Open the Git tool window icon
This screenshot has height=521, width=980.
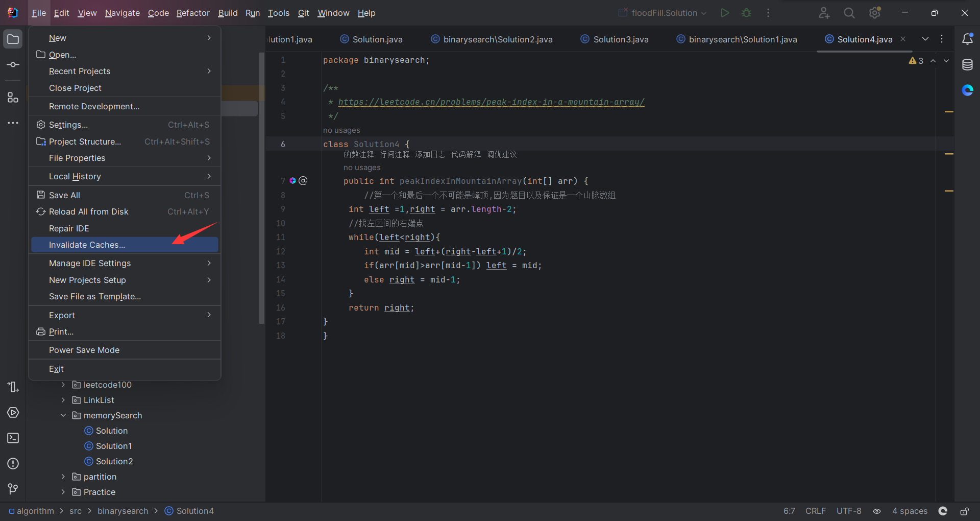[x=13, y=489]
